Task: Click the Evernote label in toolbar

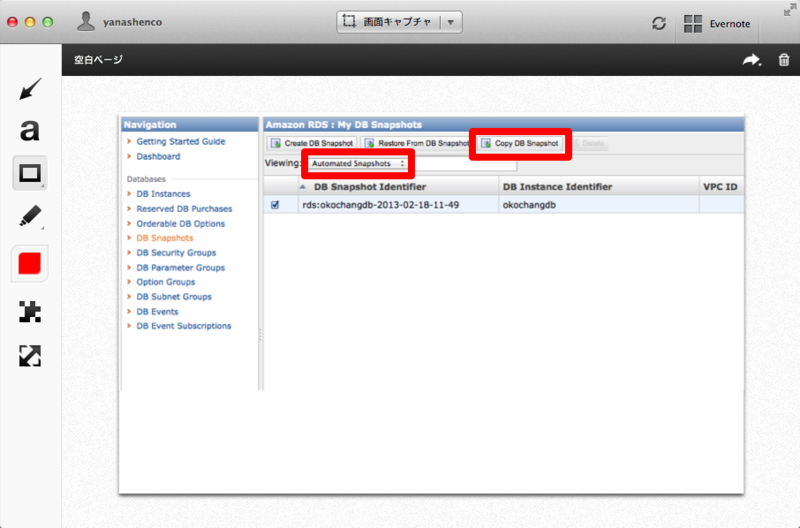Action: (730, 23)
